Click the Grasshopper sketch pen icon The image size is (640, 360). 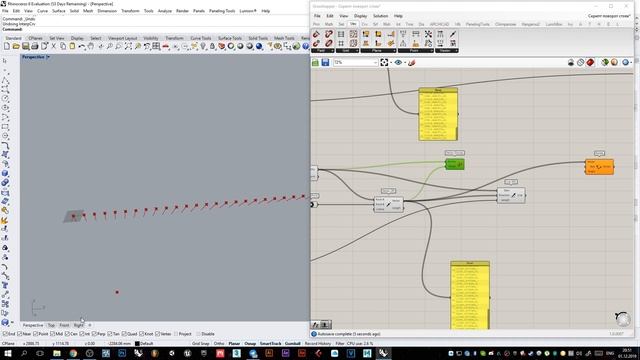tap(412, 62)
